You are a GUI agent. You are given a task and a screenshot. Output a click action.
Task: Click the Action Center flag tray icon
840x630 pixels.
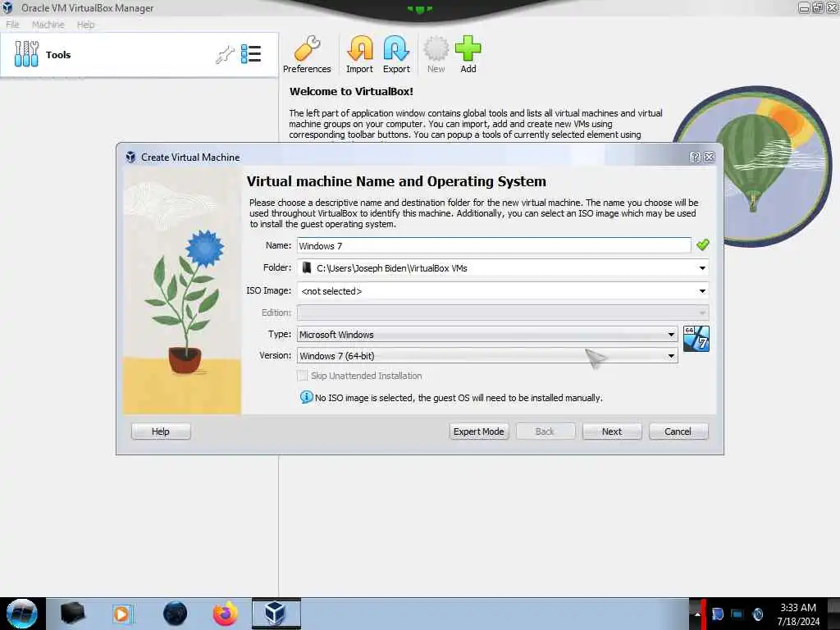pyautogui.click(x=718, y=614)
